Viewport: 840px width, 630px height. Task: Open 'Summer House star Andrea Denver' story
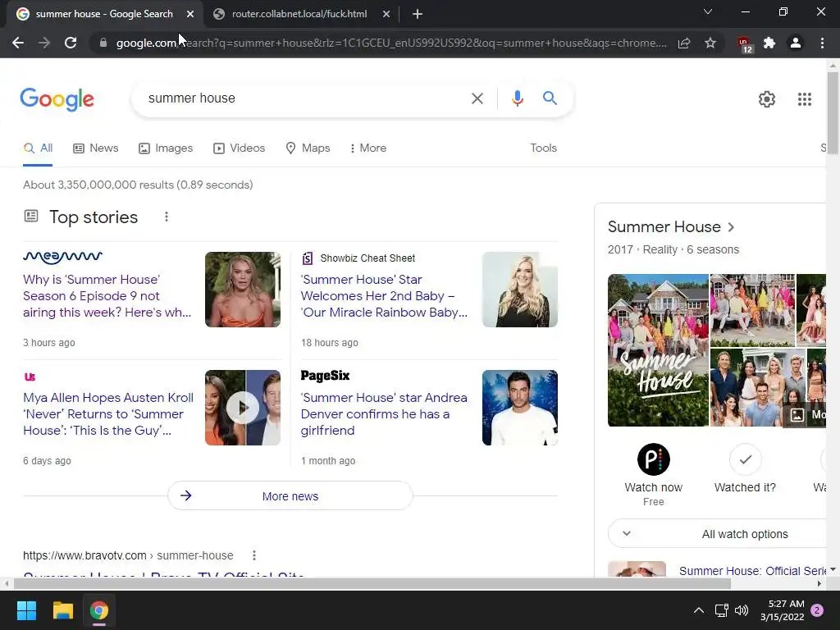click(x=384, y=414)
